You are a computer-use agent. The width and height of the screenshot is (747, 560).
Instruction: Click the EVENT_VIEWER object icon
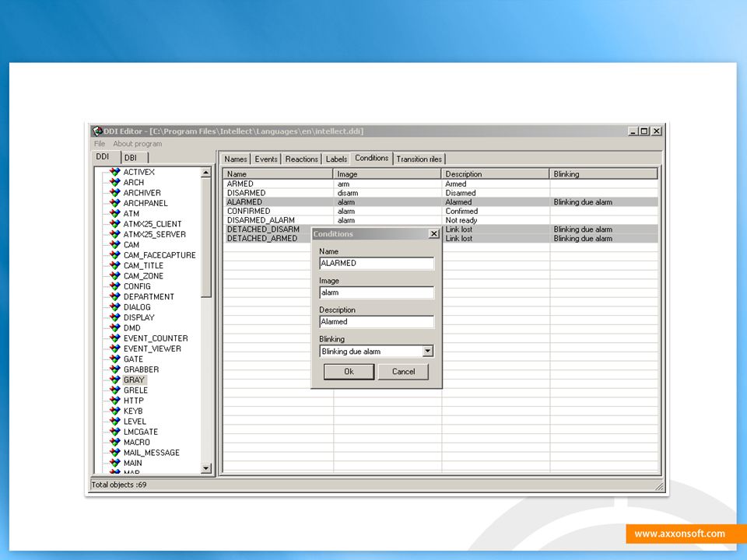(x=115, y=348)
